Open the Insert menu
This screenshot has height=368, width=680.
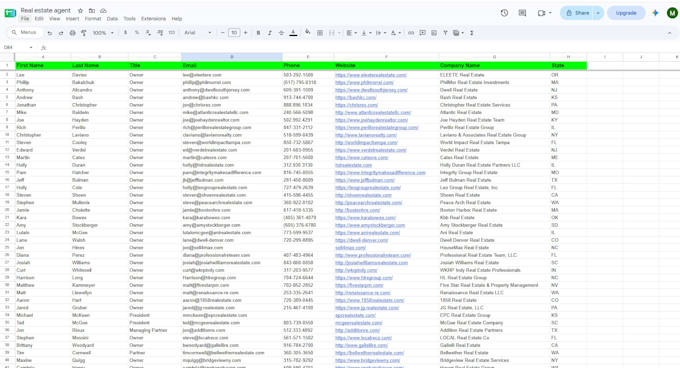pos(72,19)
